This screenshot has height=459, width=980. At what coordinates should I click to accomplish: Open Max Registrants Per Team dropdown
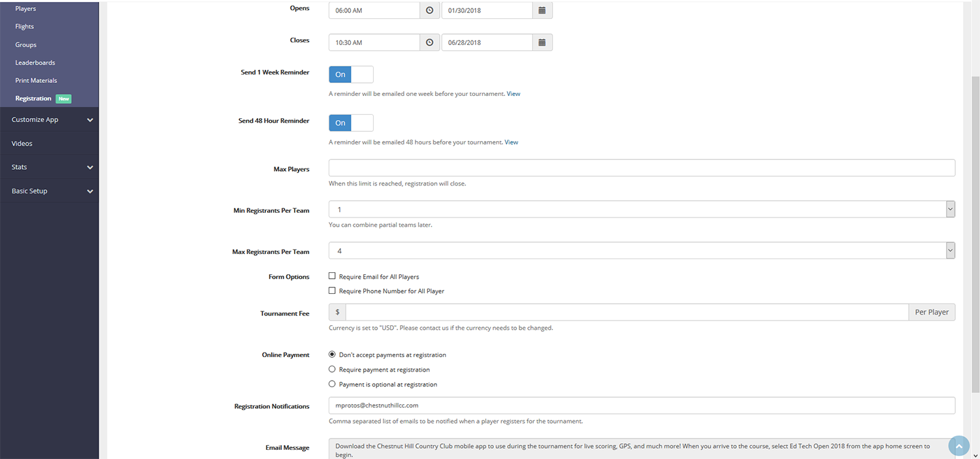click(x=641, y=251)
